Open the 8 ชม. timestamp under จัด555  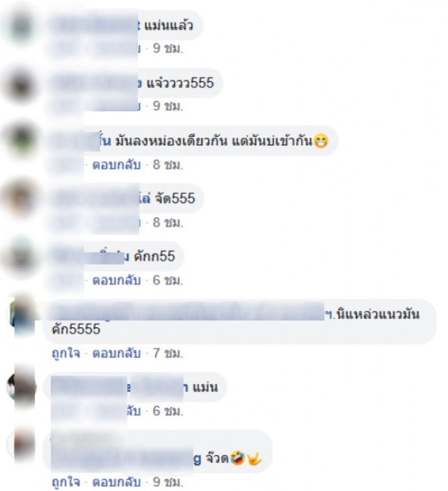click(167, 222)
